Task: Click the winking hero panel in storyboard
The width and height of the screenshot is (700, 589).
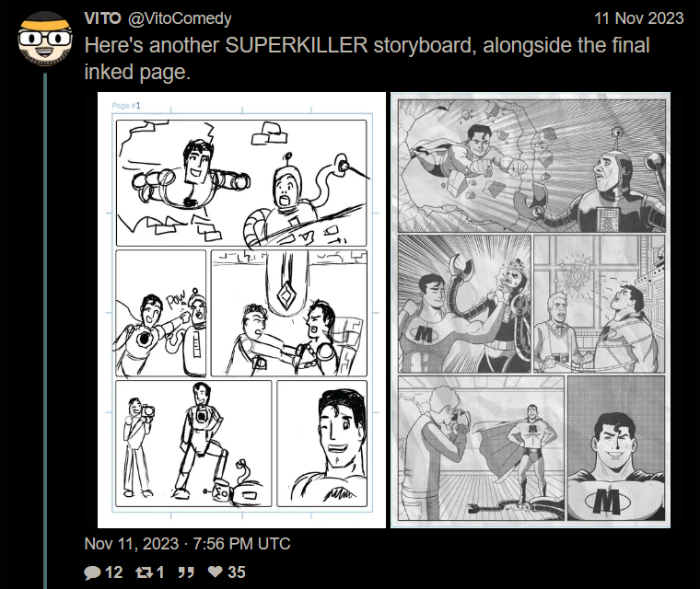Action: (321, 444)
